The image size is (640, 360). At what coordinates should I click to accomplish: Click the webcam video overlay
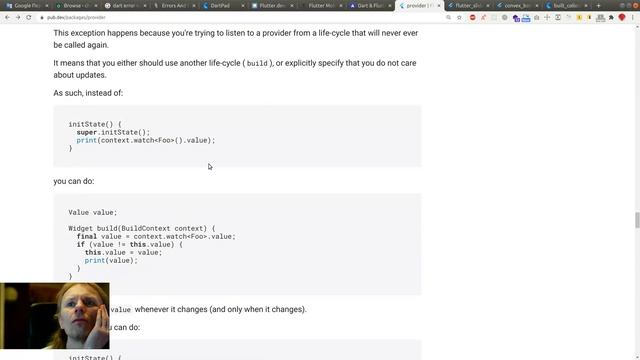(x=55, y=316)
